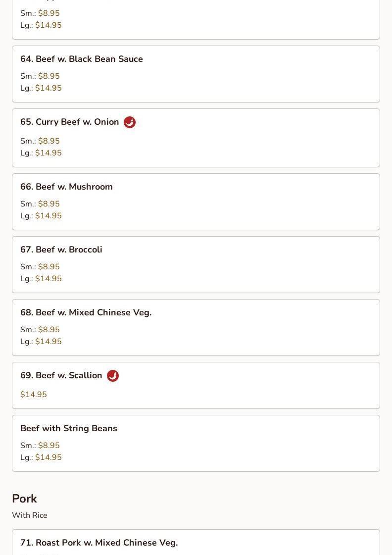The height and width of the screenshot is (555, 392).
Task: Choose the small size for Beef w. Mushroom
Action: pyautogui.click(x=40, y=204)
